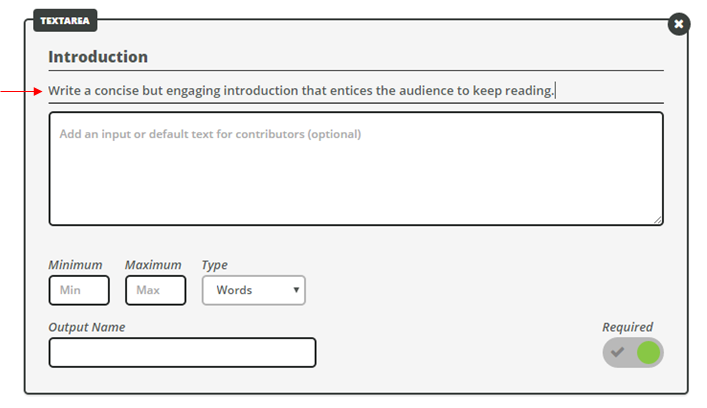Click the textarea resize handle corner

click(658, 220)
